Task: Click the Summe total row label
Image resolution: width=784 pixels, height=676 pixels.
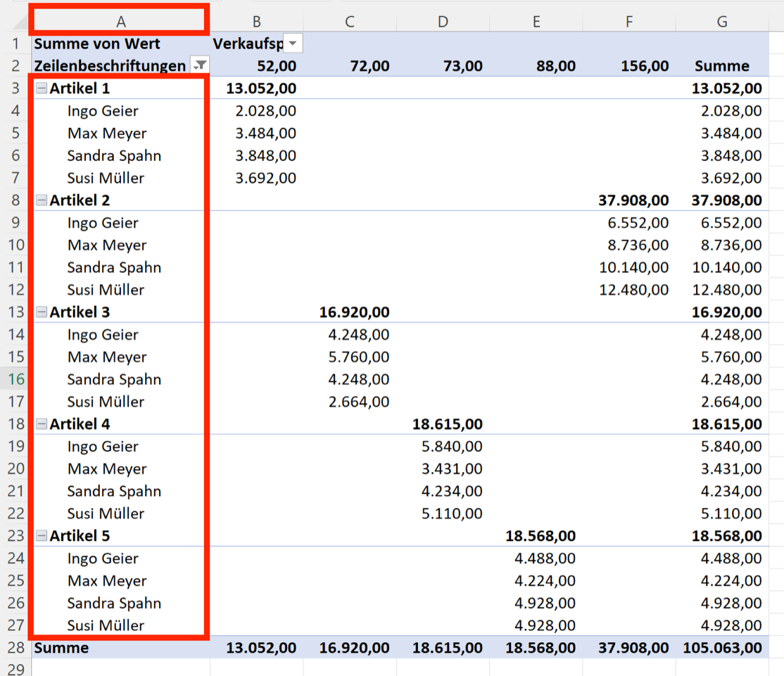Action: (61, 648)
